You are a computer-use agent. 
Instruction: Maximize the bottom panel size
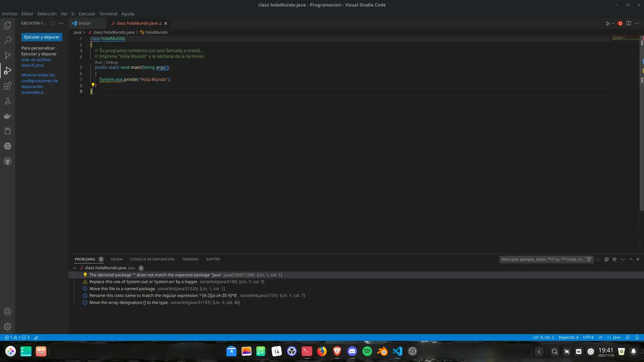631,259
